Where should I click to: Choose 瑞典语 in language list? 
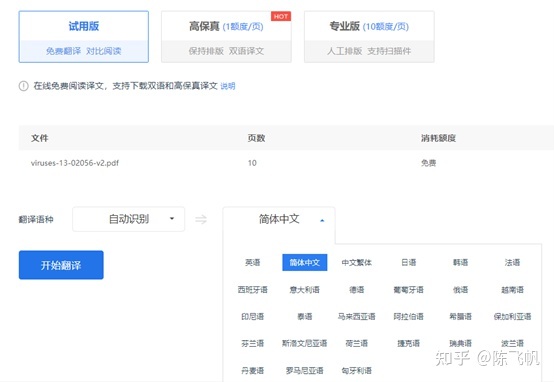[460, 343]
